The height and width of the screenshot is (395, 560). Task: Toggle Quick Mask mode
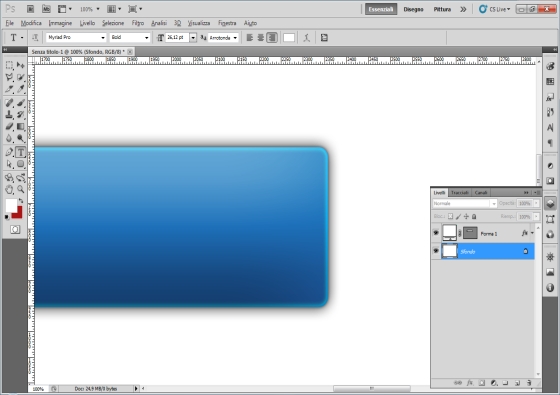(15, 229)
